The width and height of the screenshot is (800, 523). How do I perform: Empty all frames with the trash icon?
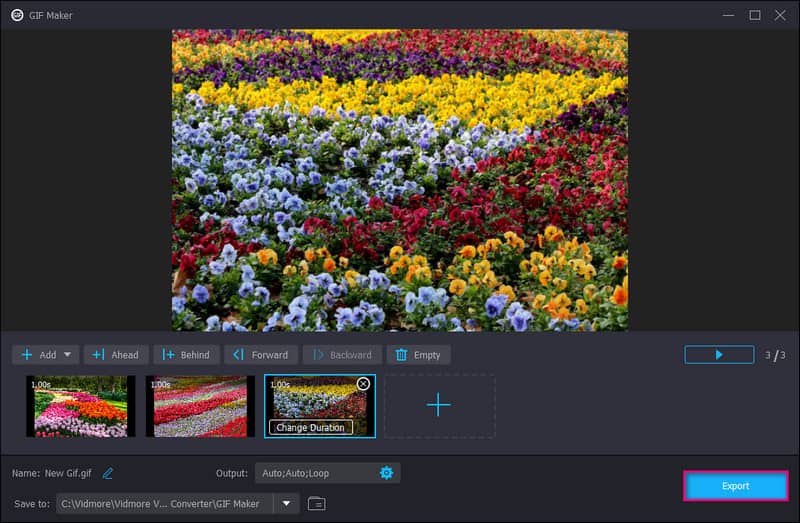pos(418,355)
